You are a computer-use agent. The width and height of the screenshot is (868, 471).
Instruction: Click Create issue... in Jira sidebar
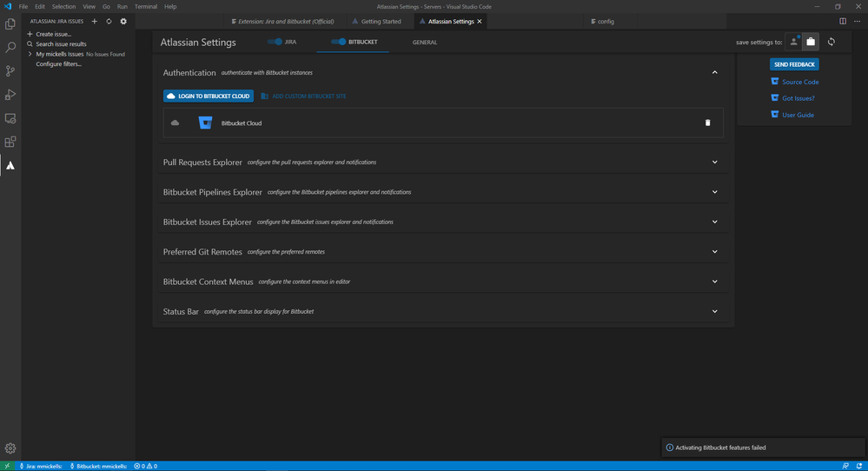[53, 34]
